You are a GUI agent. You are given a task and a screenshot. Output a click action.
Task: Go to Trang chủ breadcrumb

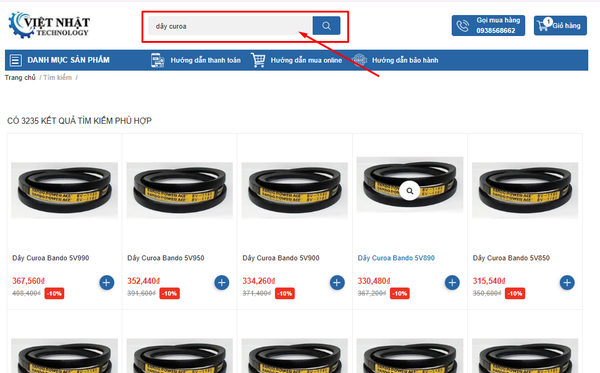20,78
